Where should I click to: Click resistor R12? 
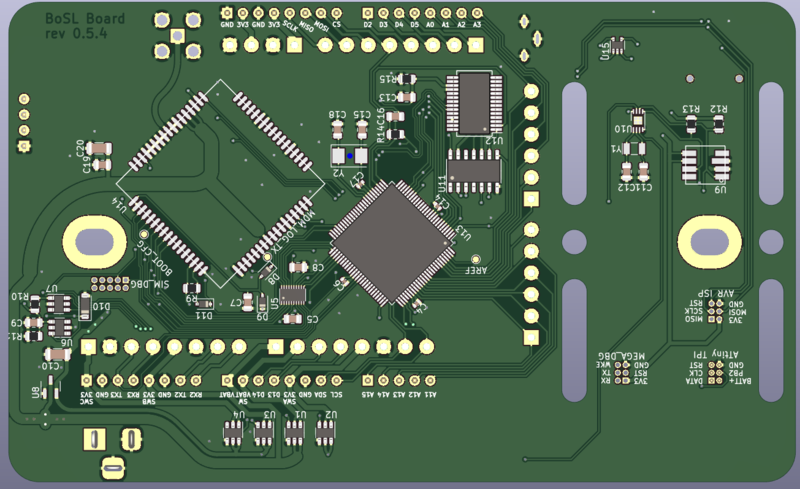point(718,124)
